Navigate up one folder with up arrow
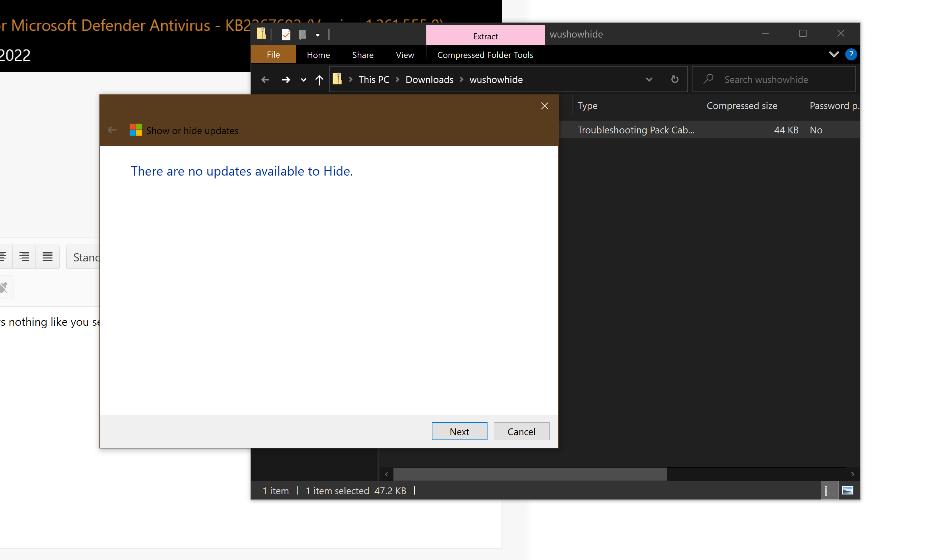The width and height of the screenshot is (926, 560). tap(319, 80)
